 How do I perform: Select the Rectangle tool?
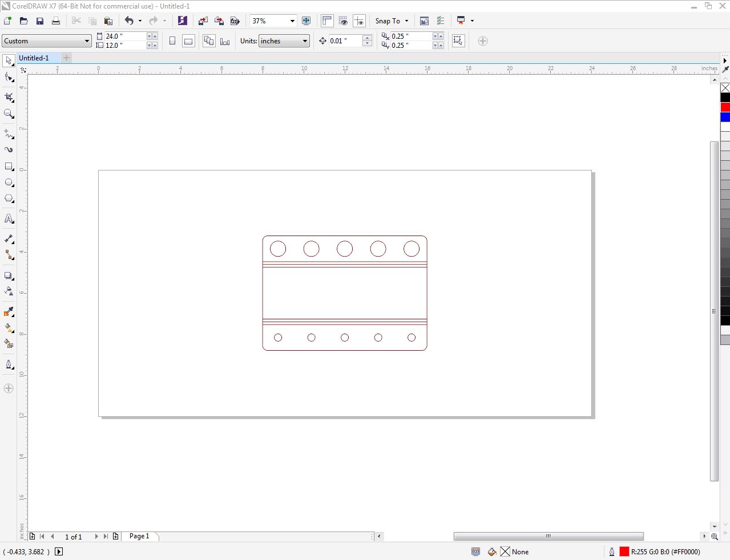point(9,167)
